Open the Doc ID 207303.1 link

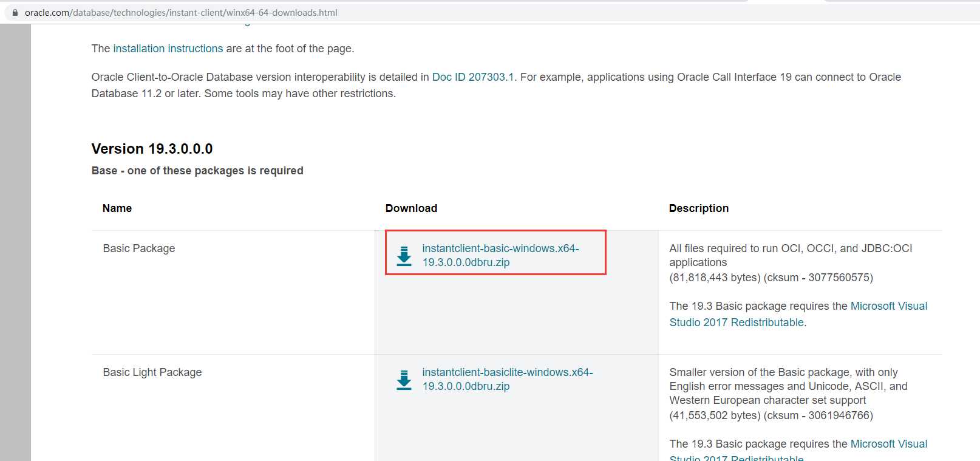[x=473, y=77]
